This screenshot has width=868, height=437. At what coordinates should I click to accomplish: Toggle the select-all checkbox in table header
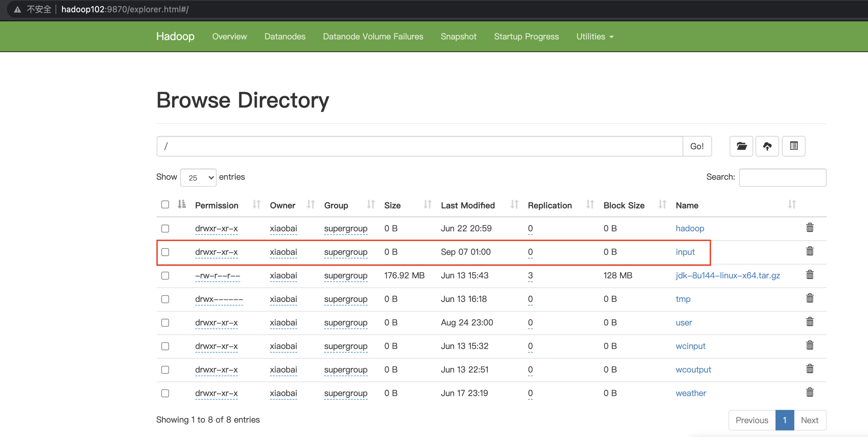[x=165, y=205]
